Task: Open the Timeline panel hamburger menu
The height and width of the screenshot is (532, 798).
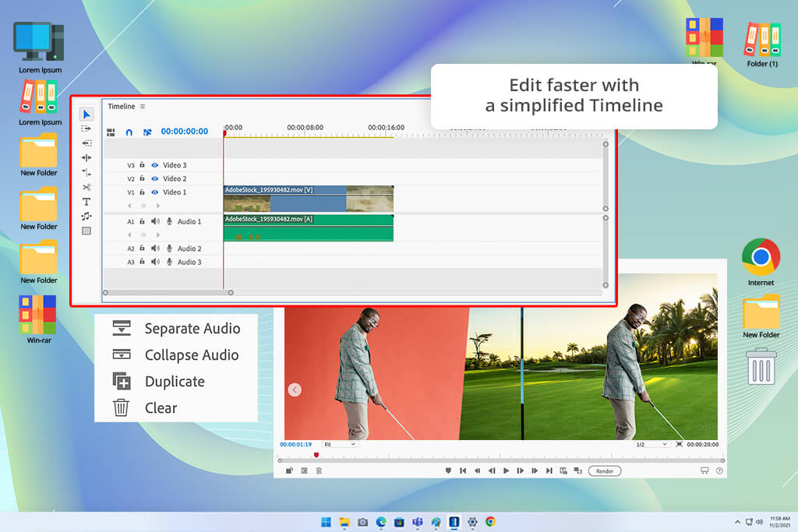Action: (143, 106)
